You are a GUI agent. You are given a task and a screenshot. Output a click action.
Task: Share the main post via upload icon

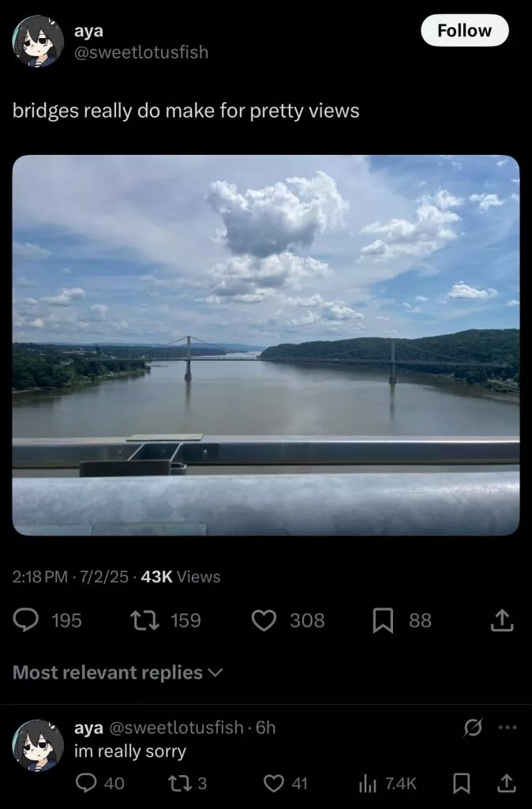501,620
